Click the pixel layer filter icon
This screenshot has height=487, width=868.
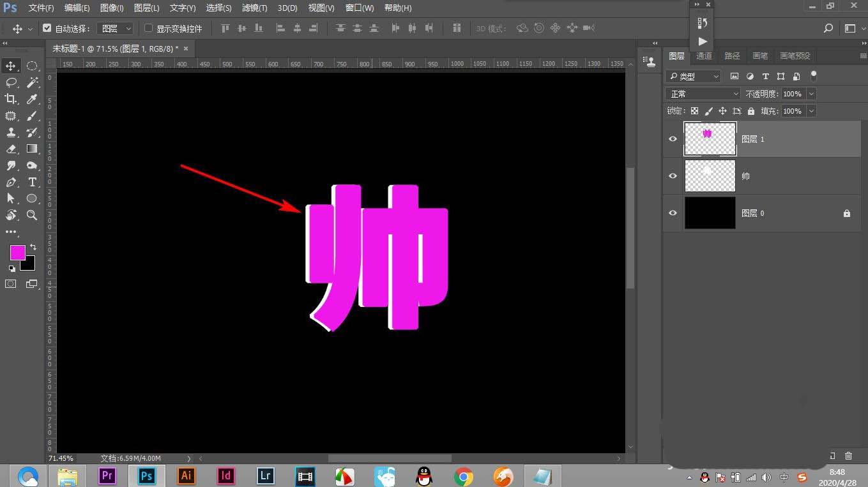click(735, 76)
